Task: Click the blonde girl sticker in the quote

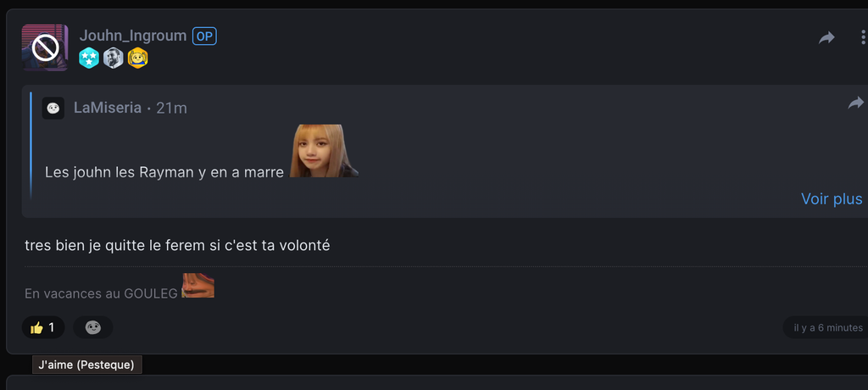Action: 322,151
